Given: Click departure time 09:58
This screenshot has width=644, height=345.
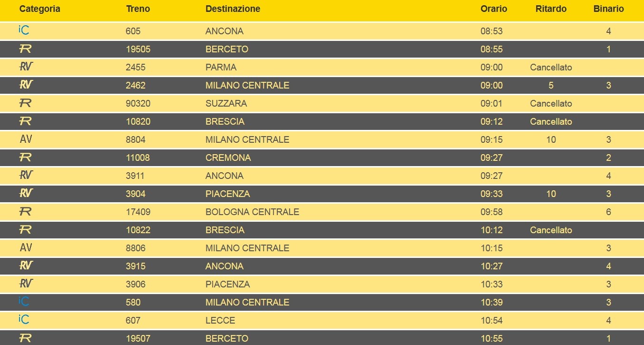Looking at the screenshot, I should tap(491, 212).
